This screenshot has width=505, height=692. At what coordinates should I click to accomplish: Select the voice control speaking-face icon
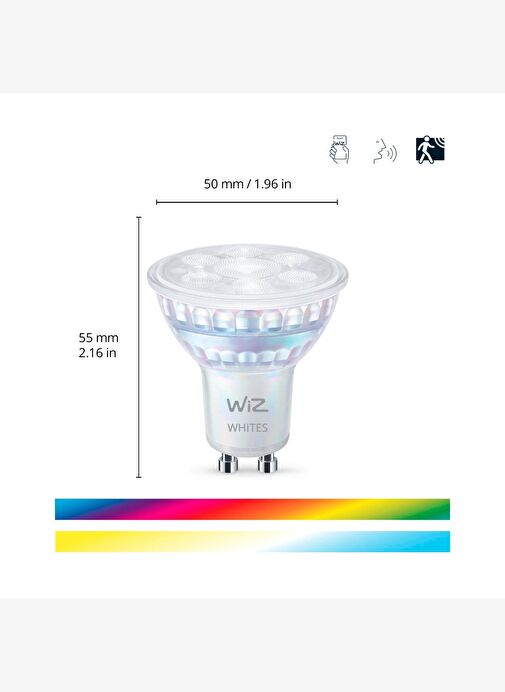coord(384,151)
